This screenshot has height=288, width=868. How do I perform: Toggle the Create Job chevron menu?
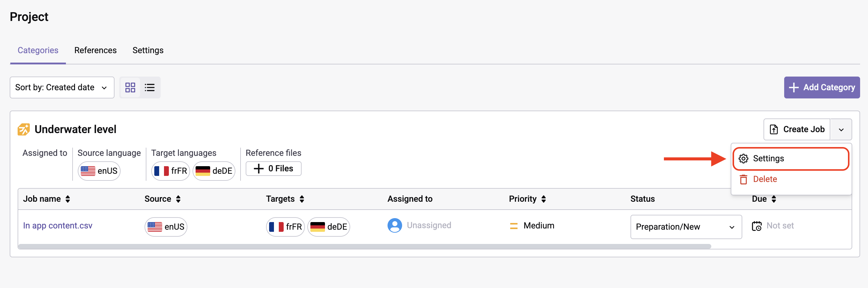point(841,129)
